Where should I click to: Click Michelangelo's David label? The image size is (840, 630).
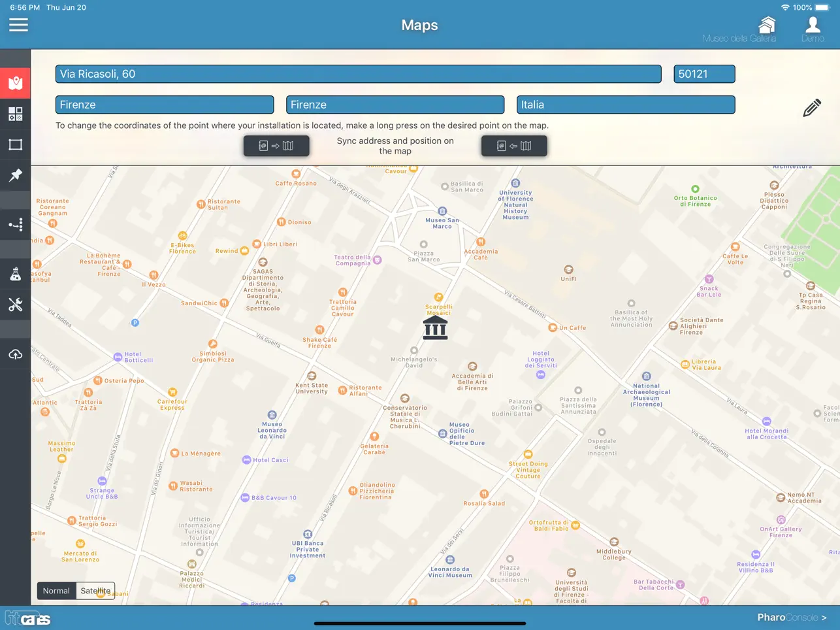[x=414, y=362]
